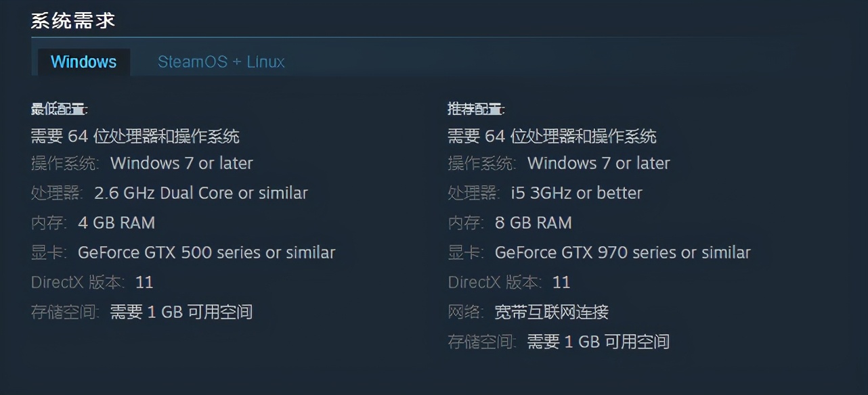The width and height of the screenshot is (868, 395).
Task: Click the minimum 存储空间 1 GB line
Action: [142, 312]
